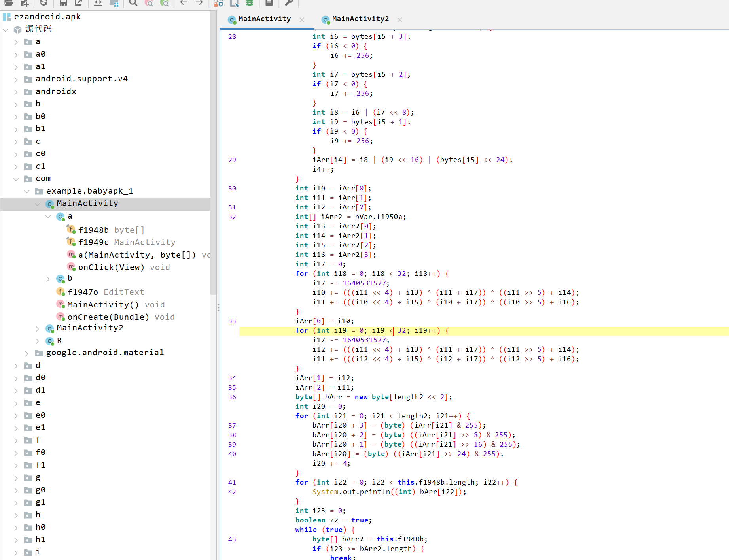Click the ezandroid.apk file icon

7,17
